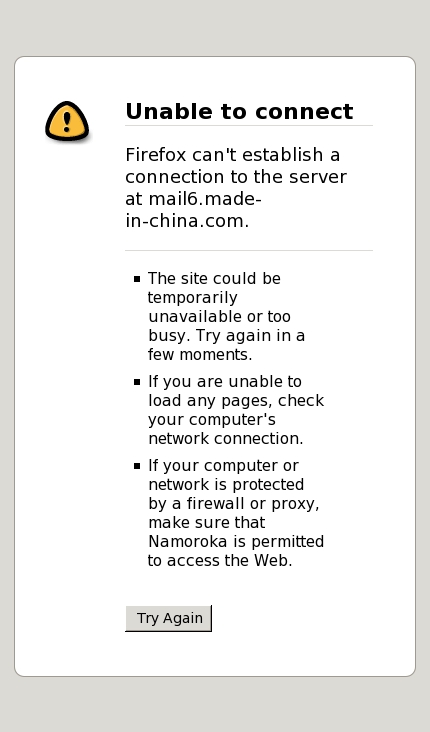Click the divider line under the heading
The image size is (430, 732).
coord(249,126)
